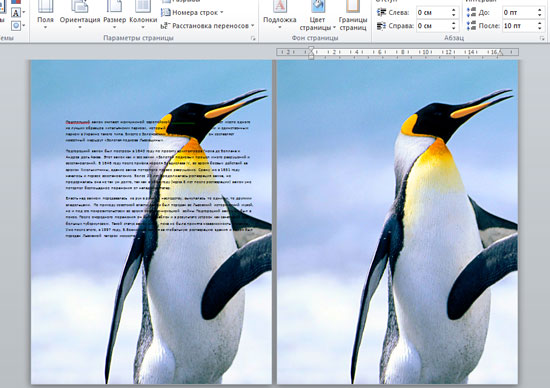The image size is (550, 388).
Task: Open the Подложка (Watermark) gallery
Action: (280, 14)
